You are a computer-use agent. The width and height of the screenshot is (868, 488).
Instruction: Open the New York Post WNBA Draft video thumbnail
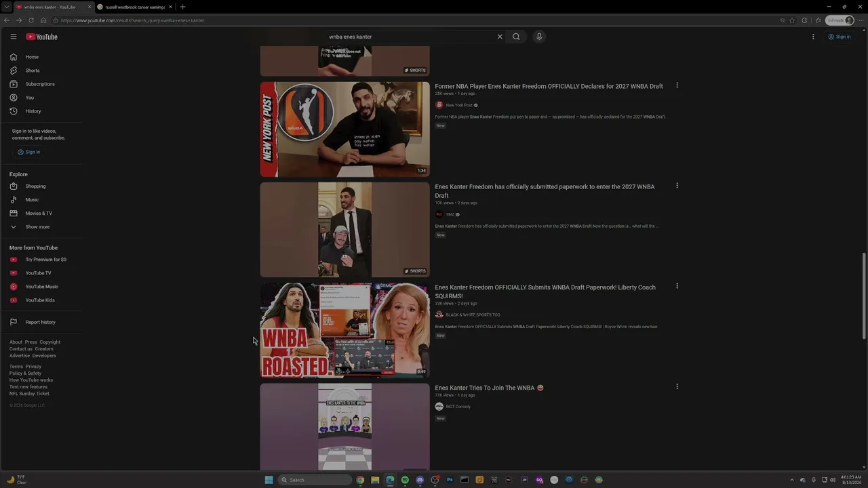pos(344,129)
